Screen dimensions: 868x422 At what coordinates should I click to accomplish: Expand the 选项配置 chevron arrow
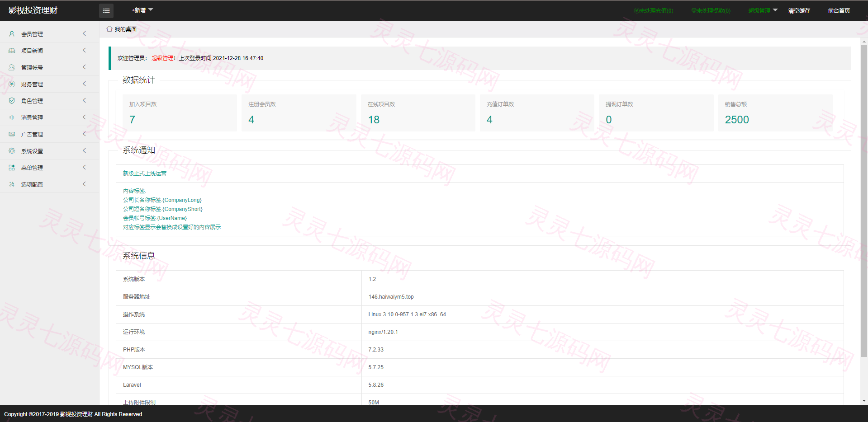coord(84,184)
